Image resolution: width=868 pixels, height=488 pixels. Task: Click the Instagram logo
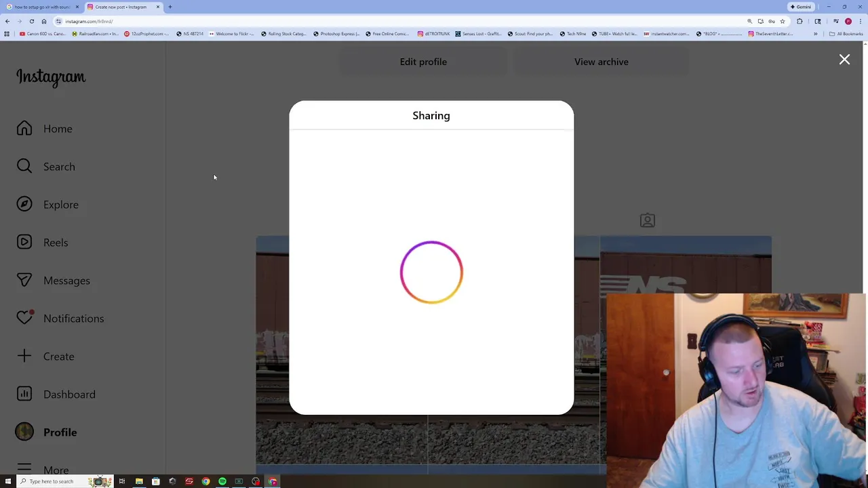pyautogui.click(x=51, y=77)
